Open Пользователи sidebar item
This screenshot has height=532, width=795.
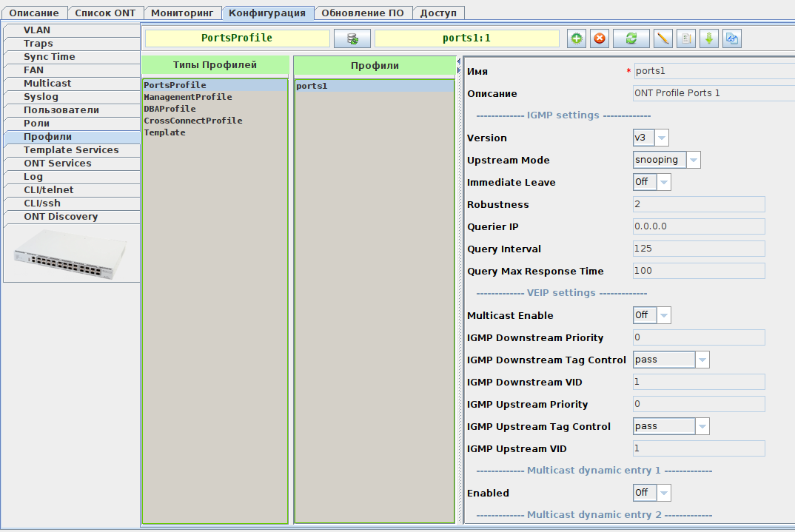(x=72, y=110)
